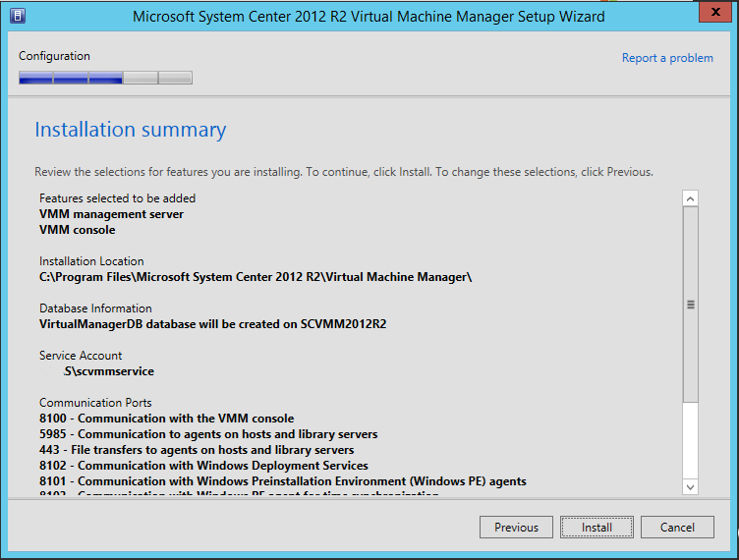Click the port 443 file transfers line
The width and height of the screenshot is (739, 560).
click(x=197, y=450)
